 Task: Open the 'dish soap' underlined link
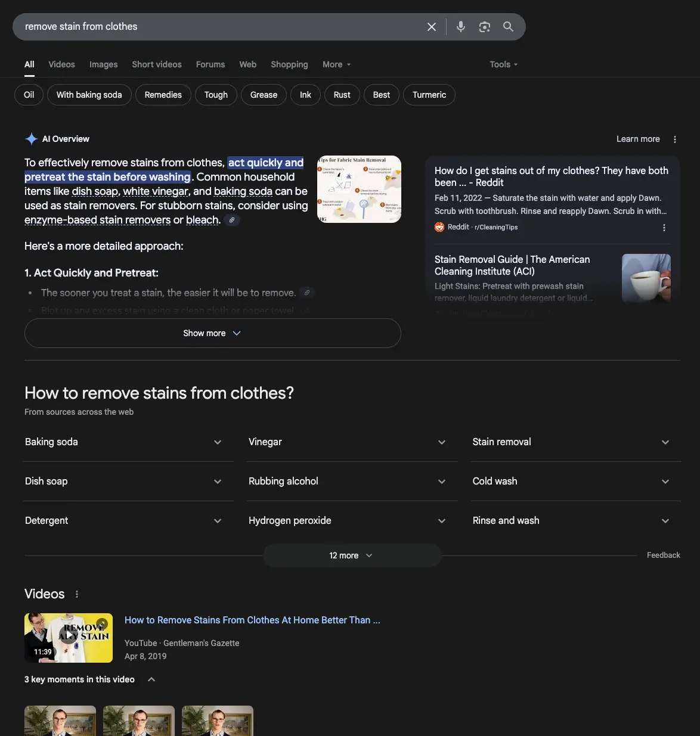point(95,191)
